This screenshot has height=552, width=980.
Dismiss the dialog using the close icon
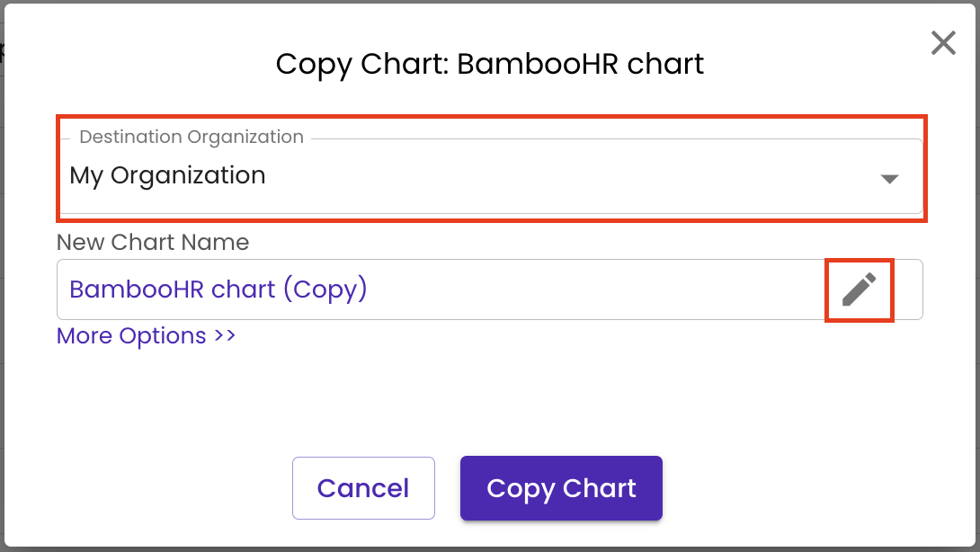(943, 42)
